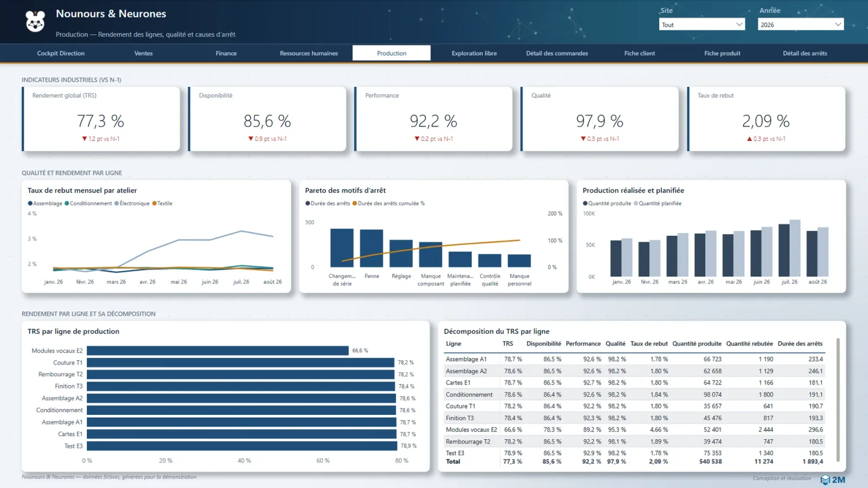Open the Site dropdown
The height and width of the screenshot is (488, 868).
pyautogui.click(x=702, y=24)
